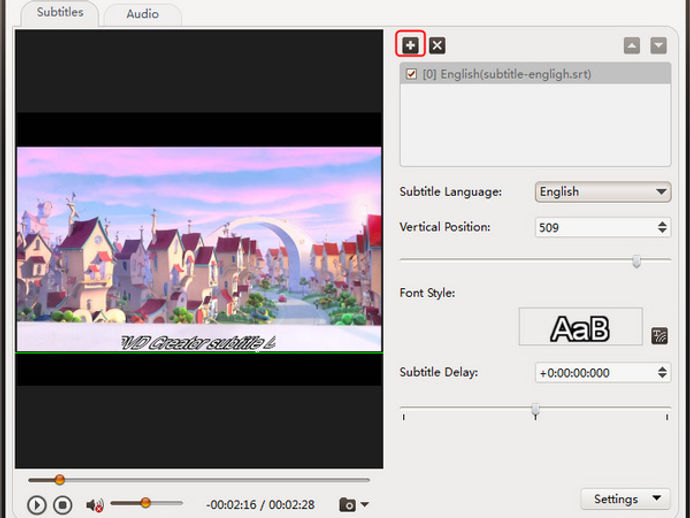690x518 pixels.
Task: Decrease Subtitle Delay with down arrow
Action: 662,376
